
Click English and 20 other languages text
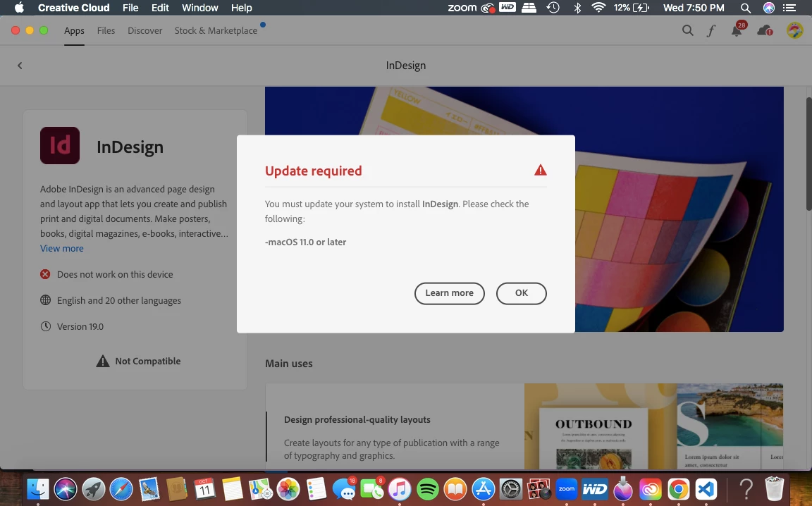pyautogui.click(x=119, y=300)
